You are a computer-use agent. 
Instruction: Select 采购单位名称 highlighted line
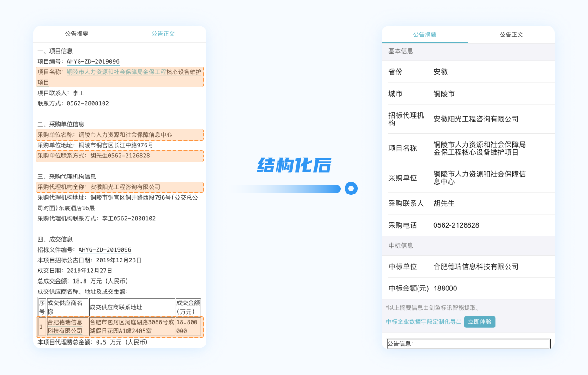pos(120,135)
